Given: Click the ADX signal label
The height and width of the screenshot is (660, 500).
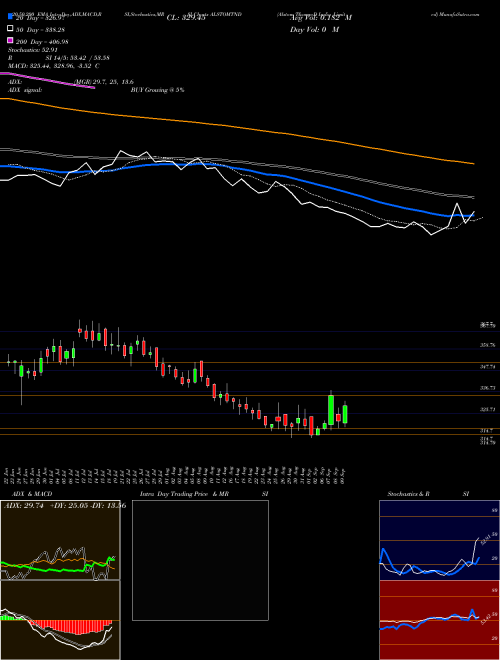Looking at the screenshot, I should (25, 90).
